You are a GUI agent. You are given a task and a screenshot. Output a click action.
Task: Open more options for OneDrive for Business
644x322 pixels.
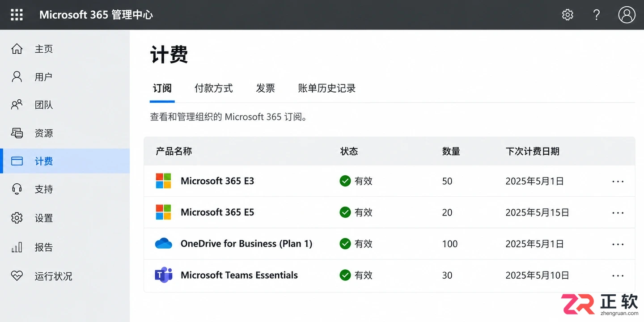[618, 244]
